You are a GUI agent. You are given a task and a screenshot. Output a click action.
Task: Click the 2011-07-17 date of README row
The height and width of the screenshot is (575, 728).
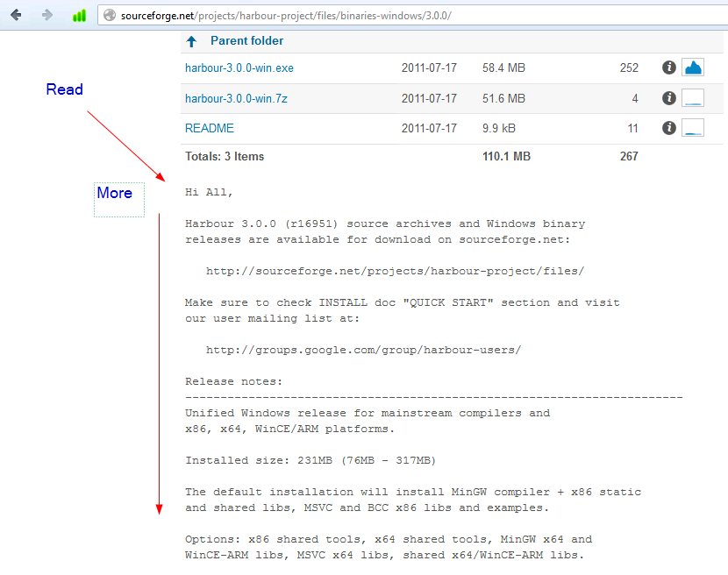point(429,128)
